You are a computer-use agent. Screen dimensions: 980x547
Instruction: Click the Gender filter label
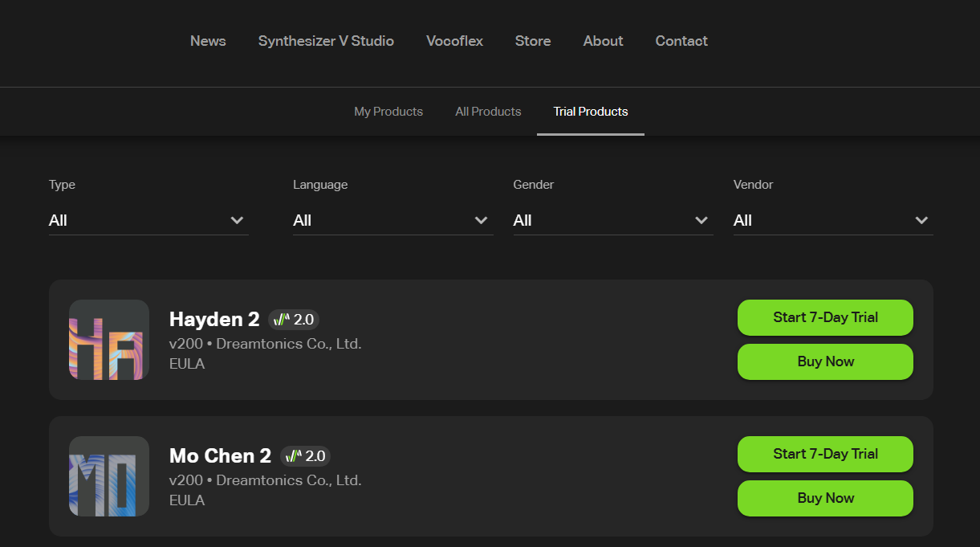click(x=534, y=185)
